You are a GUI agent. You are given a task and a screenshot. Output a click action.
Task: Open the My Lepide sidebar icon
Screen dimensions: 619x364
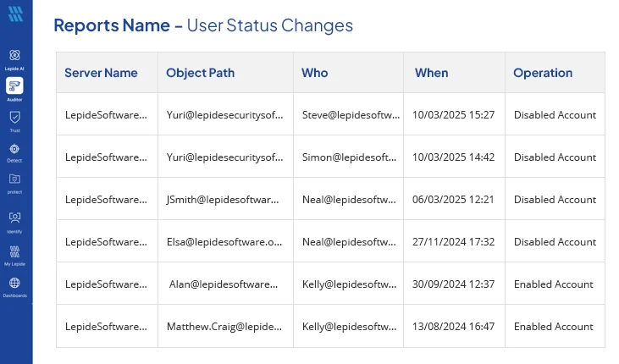[x=14, y=251]
